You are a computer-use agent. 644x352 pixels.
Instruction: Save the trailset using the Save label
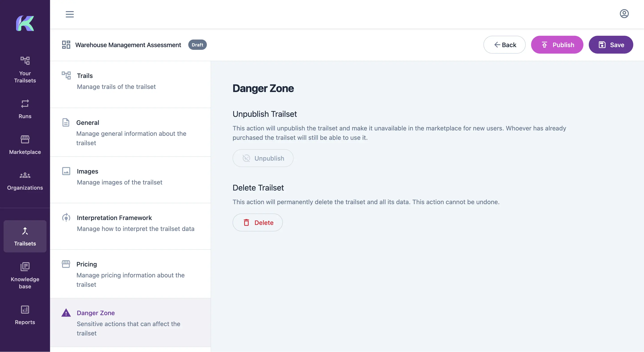(617, 45)
